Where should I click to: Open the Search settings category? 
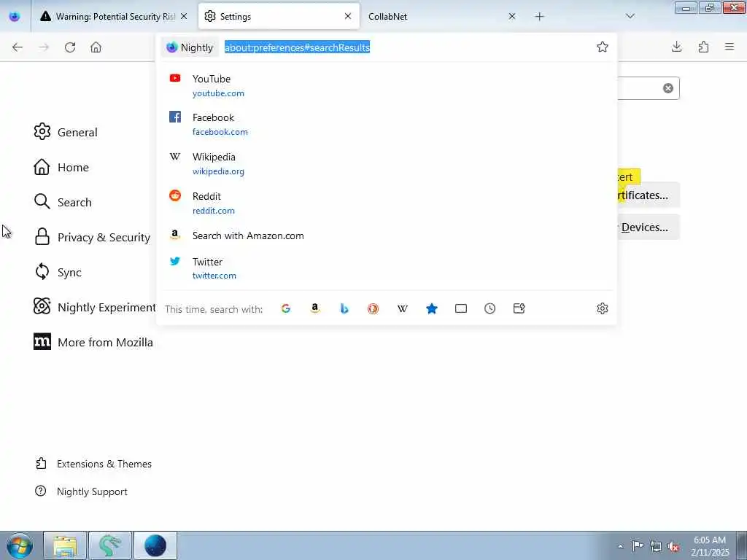(x=63, y=202)
